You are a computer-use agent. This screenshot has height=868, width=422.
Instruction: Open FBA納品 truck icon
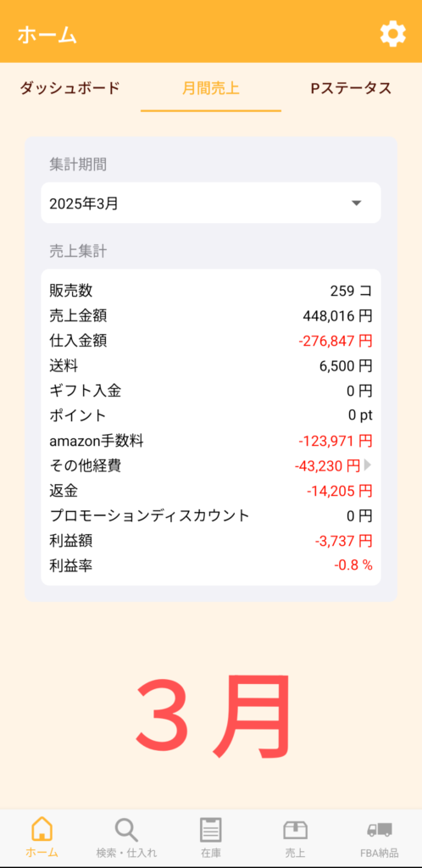[379, 830]
